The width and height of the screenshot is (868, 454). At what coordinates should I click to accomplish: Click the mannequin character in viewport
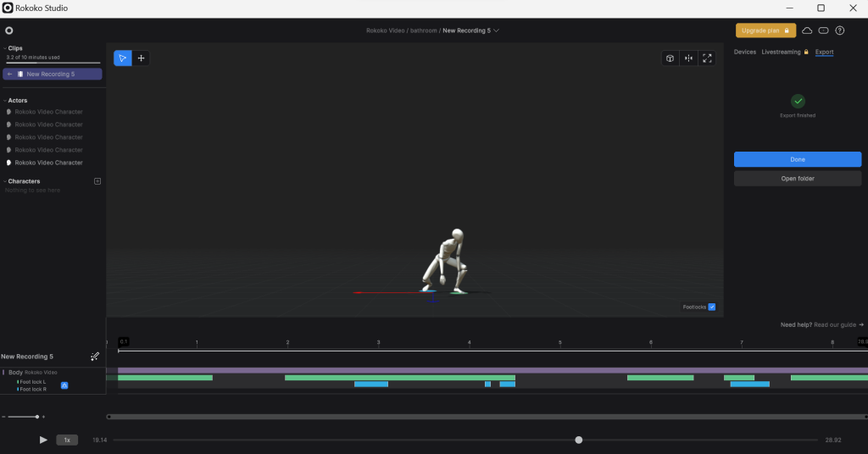click(446, 260)
